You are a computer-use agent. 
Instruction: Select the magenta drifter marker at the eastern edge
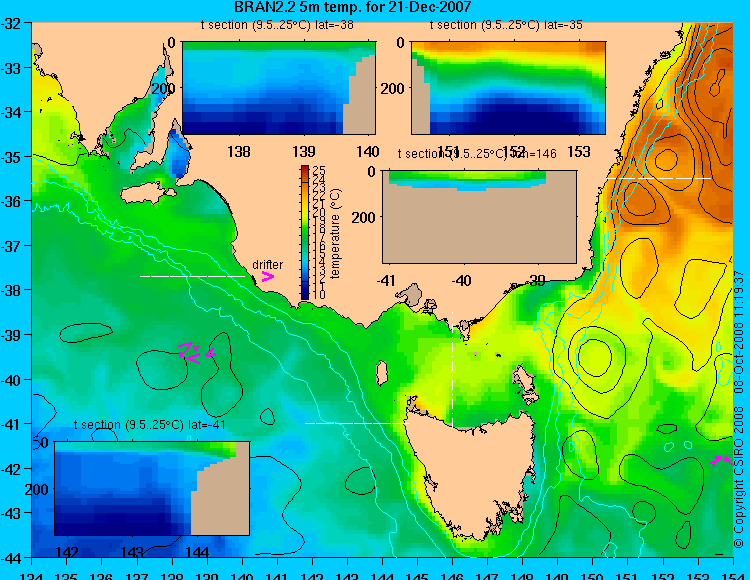[x=722, y=461]
